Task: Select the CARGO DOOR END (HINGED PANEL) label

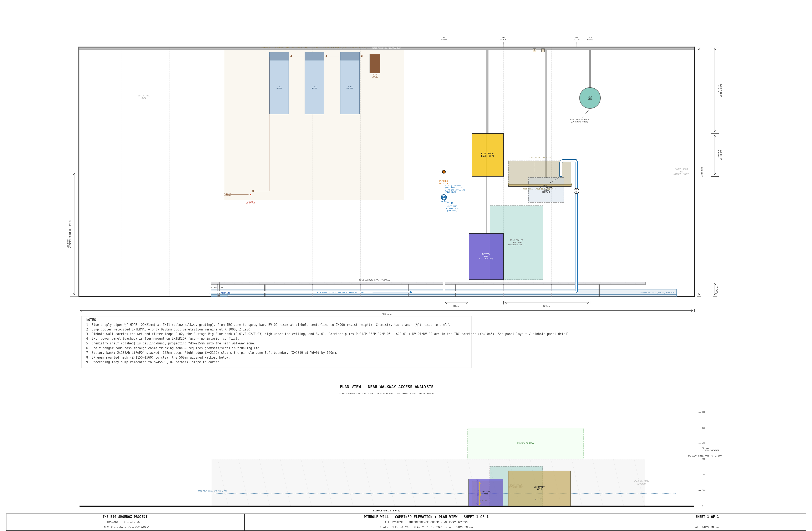Action: click(x=681, y=172)
